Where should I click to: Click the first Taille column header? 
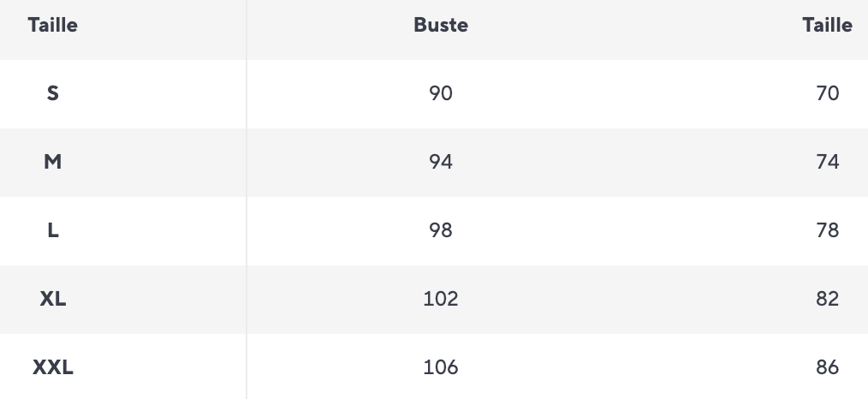(52, 26)
